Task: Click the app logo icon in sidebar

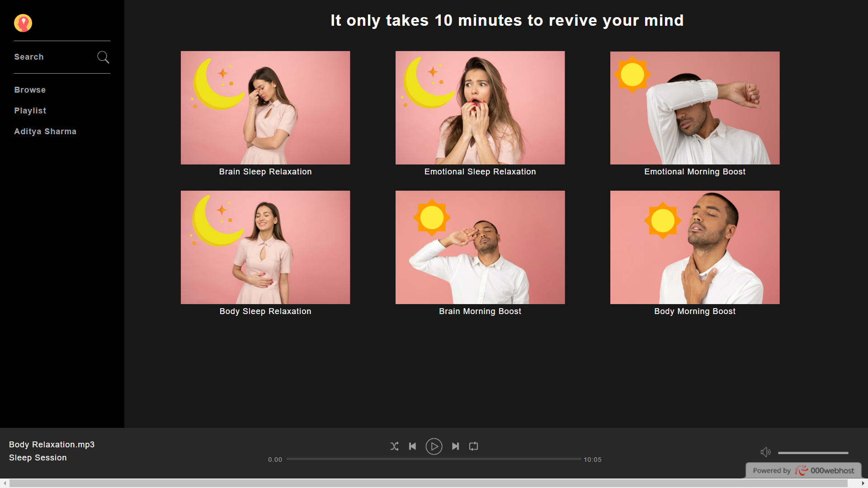Action: pos(23,23)
